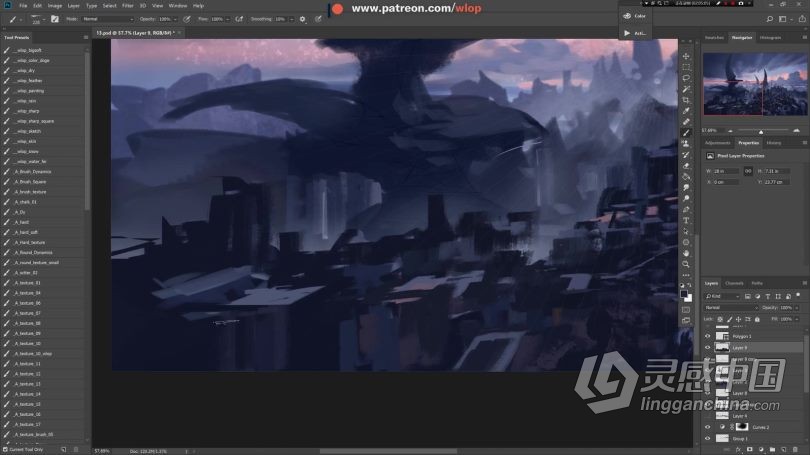Image resolution: width=810 pixels, height=455 pixels.
Task: Open brush blend Mode dropdown
Action: click(x=107, y=19)
